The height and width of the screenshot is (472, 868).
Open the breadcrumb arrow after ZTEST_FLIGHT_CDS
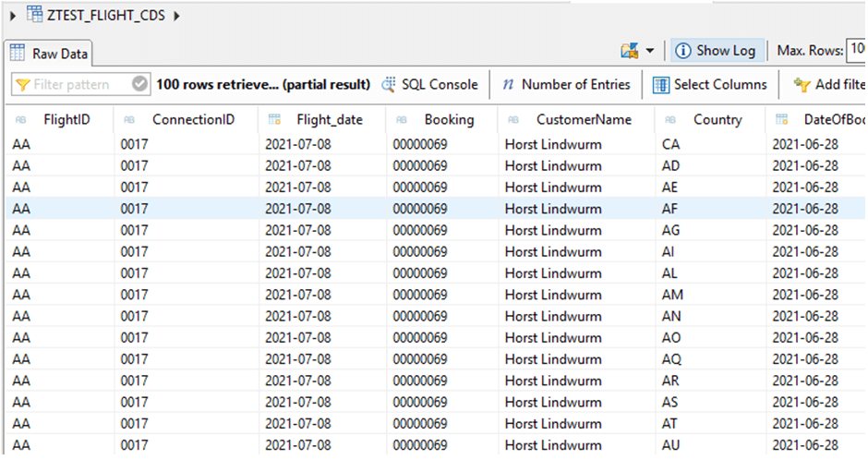[176, 16]
